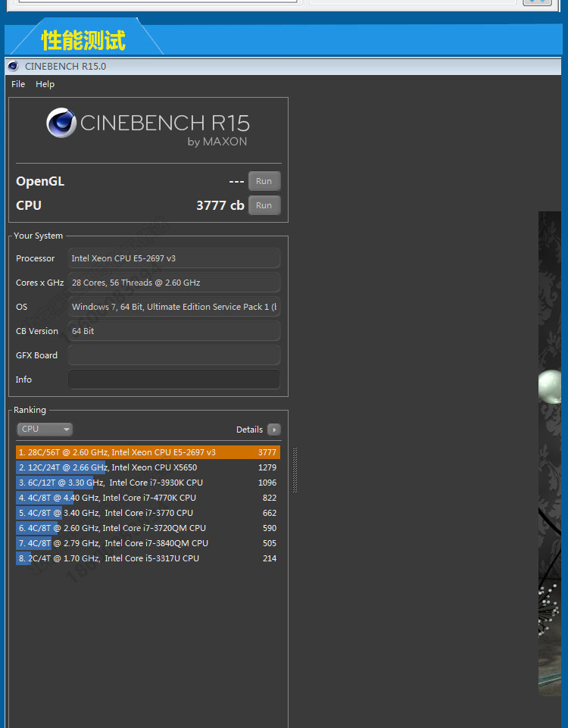Click the rendered scene preview image
Screen dimensions: 568x728
[549, 454]
